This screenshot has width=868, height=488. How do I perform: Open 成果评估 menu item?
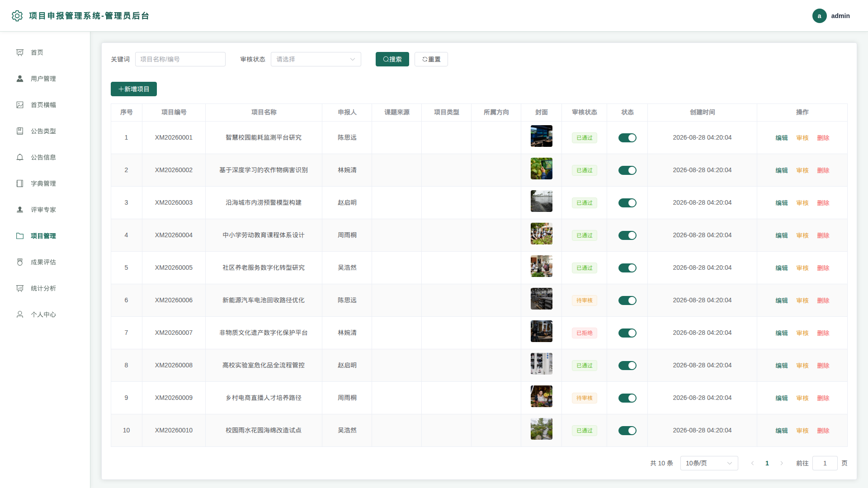45,262
